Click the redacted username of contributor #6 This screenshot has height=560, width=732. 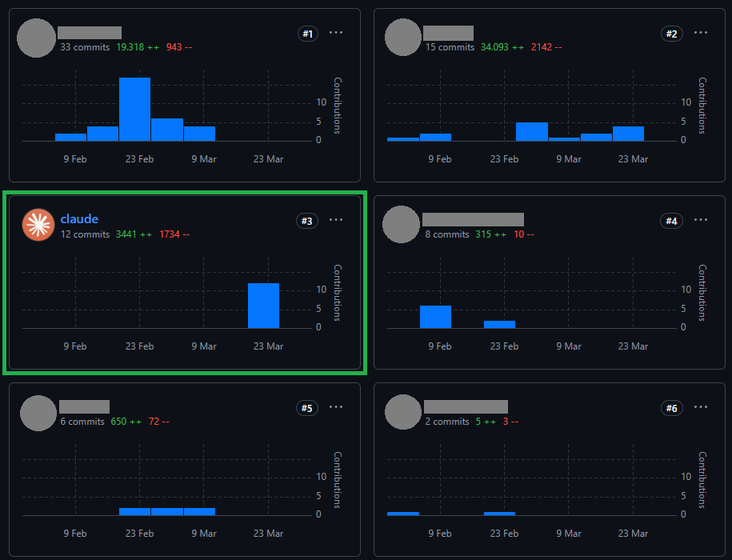point(466,407)
